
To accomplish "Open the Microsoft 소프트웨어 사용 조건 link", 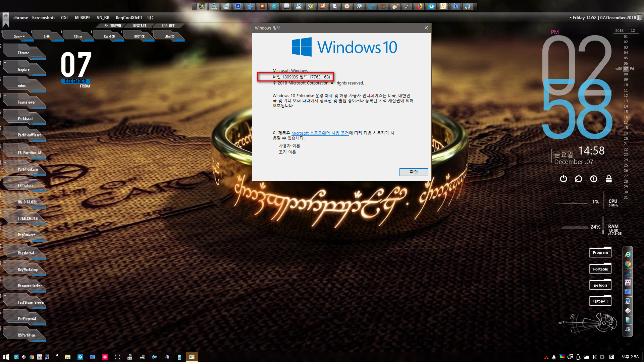I will [x=320, y=133].
